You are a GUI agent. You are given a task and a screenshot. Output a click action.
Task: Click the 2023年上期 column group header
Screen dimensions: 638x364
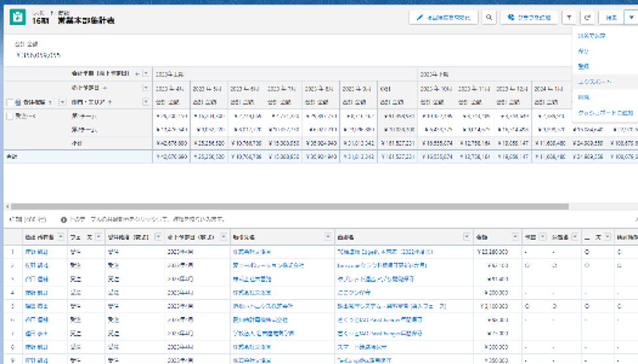tap(169, 74)
